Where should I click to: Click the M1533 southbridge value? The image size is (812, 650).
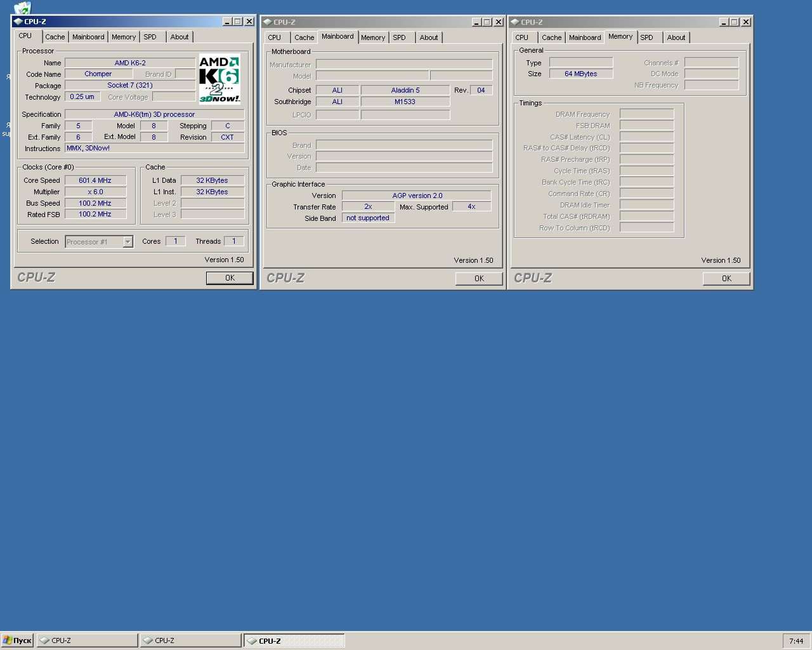click(405, 102)
